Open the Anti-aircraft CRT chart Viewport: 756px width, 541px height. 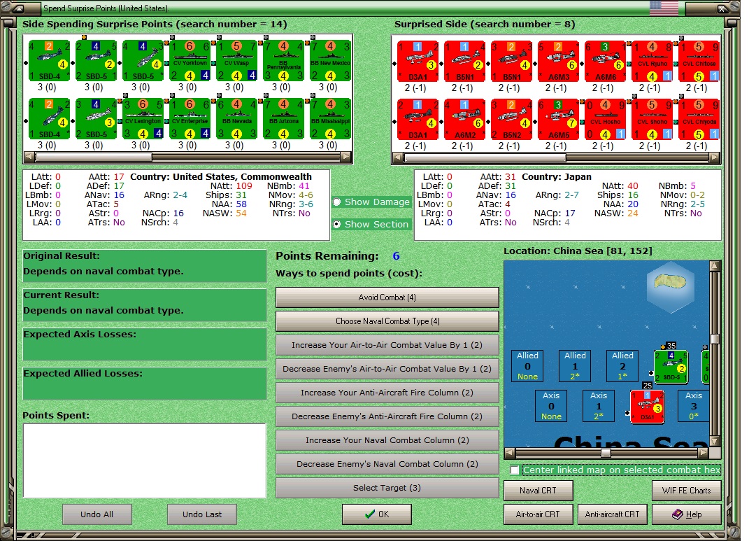coord(613,514)
